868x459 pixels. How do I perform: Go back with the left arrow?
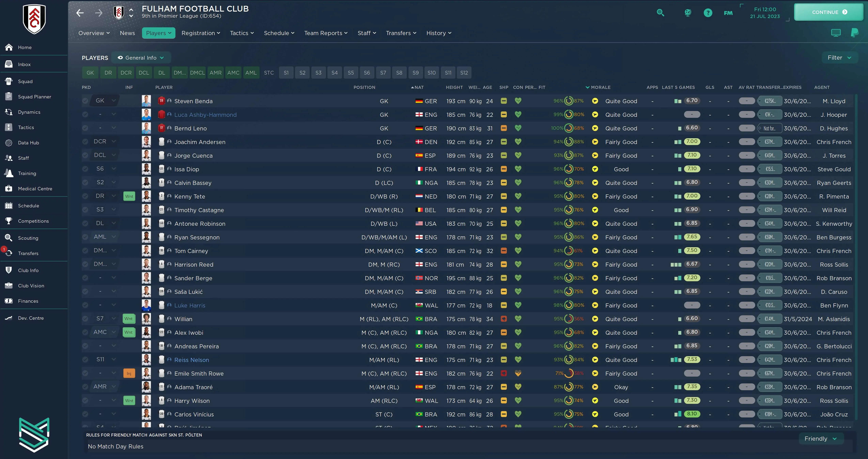coord(80,13)
